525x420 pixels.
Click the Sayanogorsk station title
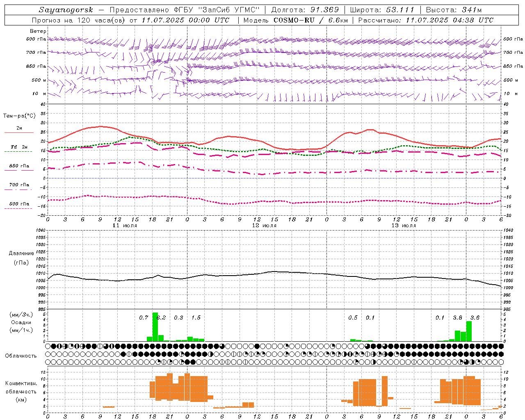click(66, 10)
